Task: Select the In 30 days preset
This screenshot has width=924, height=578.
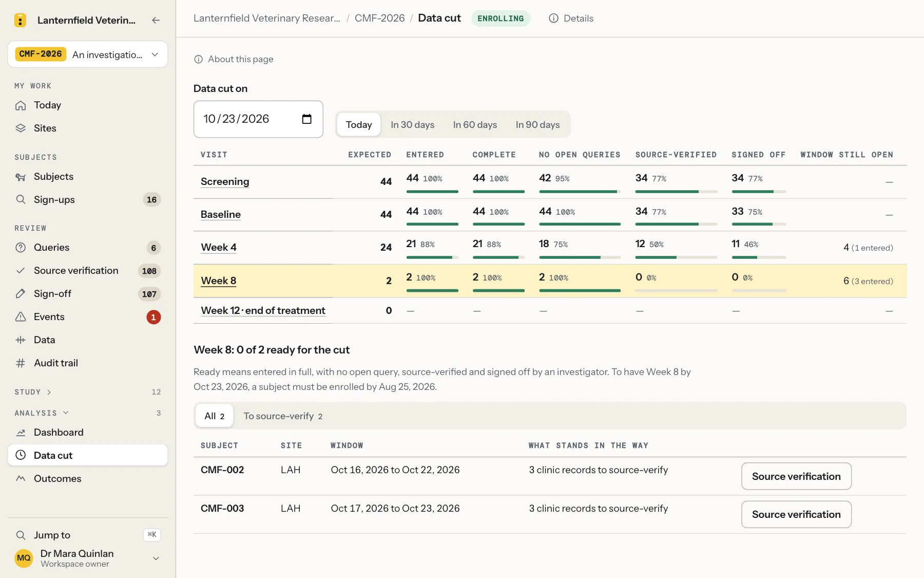Action: (x=413, y=125)
